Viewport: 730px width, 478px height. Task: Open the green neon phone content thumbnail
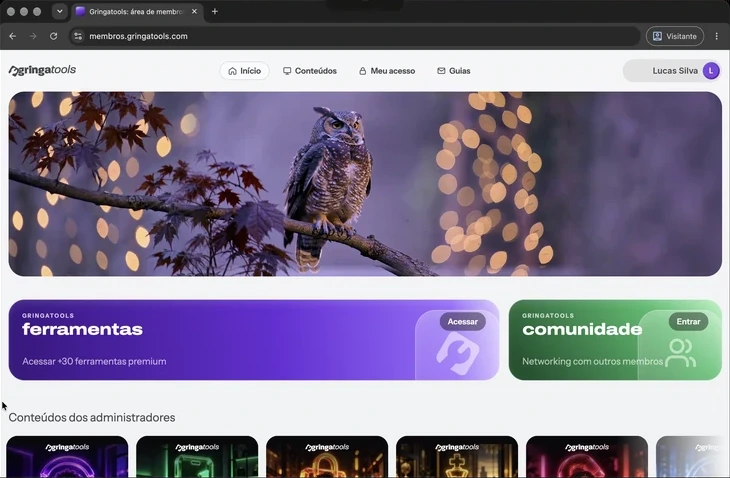point(197,457)
